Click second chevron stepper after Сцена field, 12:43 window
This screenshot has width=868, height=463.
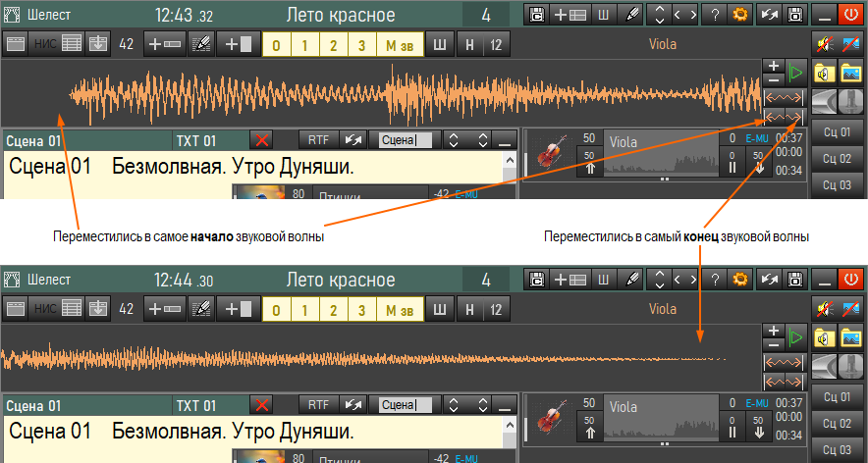483,140
